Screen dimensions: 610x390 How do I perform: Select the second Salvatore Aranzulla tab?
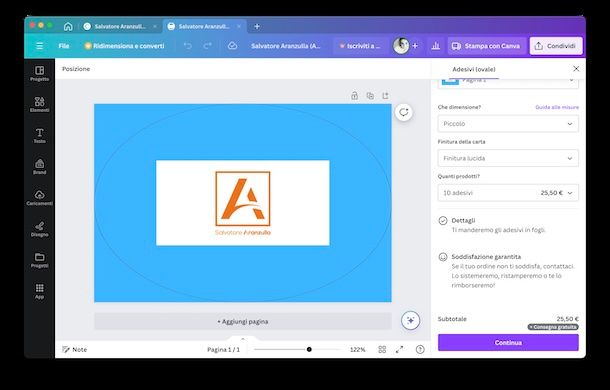[204, 26]
